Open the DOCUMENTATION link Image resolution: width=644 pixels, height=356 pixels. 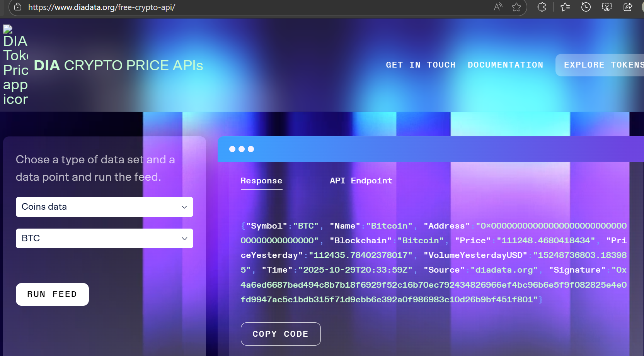(506, 64)
